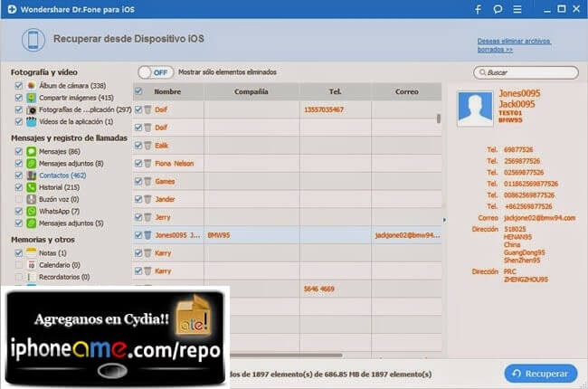The width and height of the screenshot is (588, 389).
Task: Check the Buzón voz checkbox
Action: (x=19, y=199)
